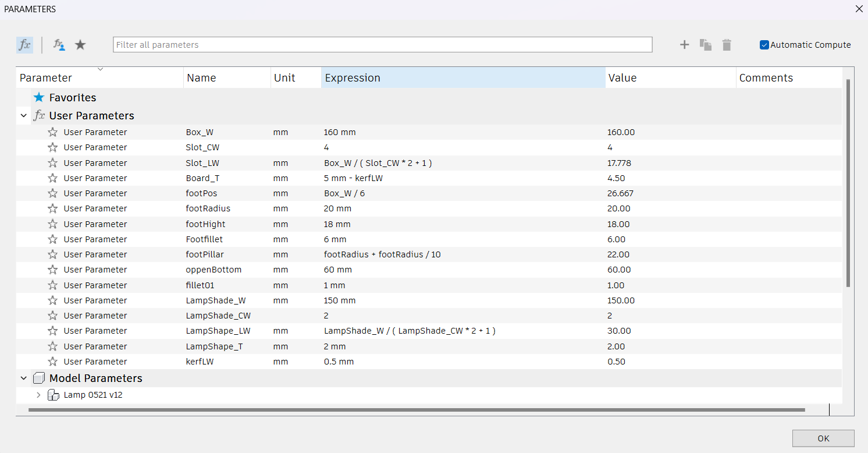This screenshot has width=868, height=453.
Task: Collapse the Model Parameters section
Action: [24, 378]
